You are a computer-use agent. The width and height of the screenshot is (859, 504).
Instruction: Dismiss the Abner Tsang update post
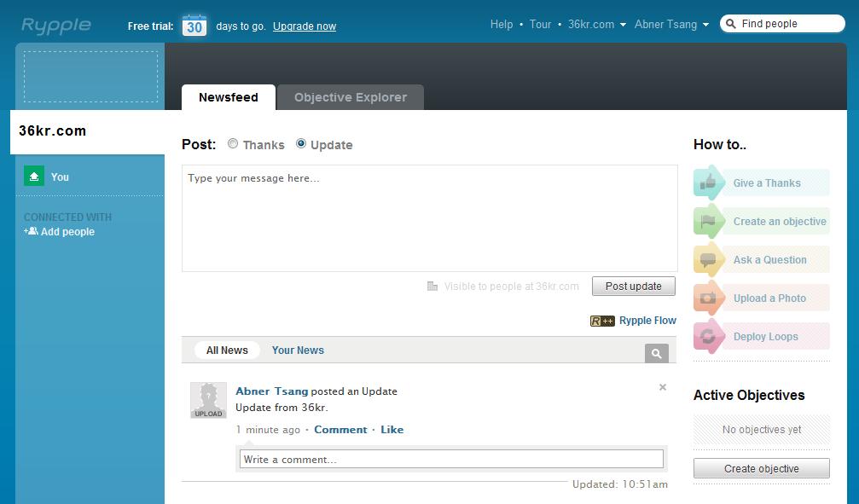click(x=662, y=387)
